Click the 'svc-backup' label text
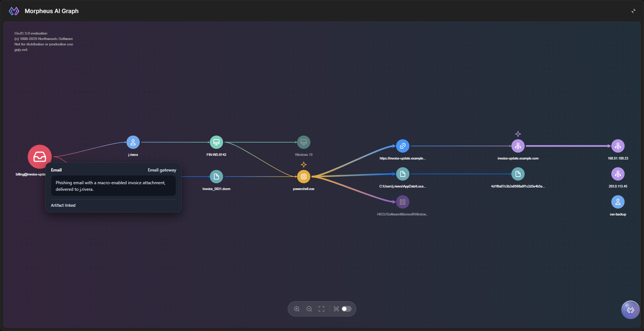 pos(618,214)
